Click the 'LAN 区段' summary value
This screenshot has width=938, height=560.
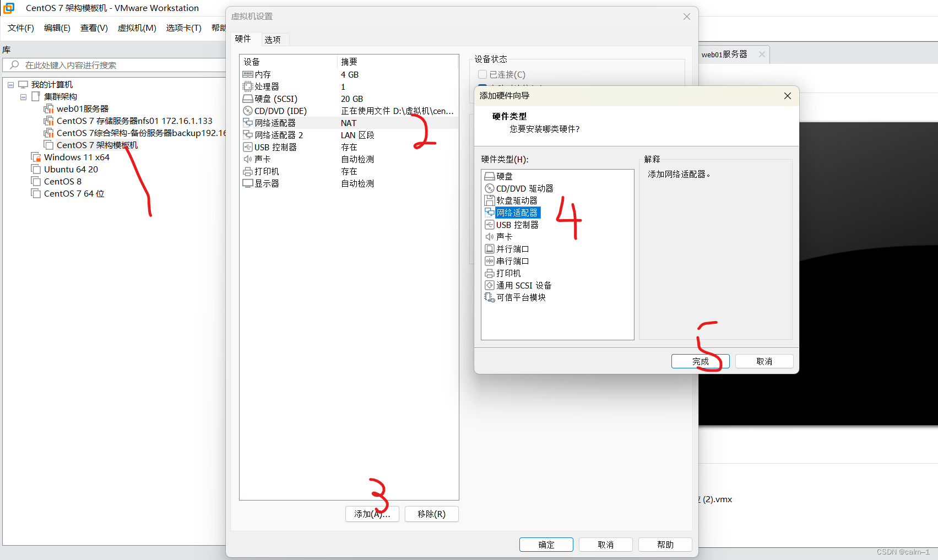pos(357,135)
